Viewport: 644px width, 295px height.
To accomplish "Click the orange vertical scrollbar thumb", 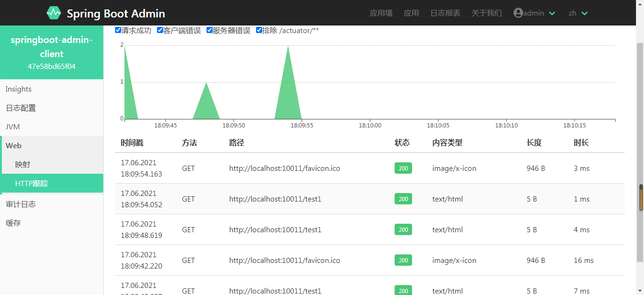I will [x=641, y=197].
